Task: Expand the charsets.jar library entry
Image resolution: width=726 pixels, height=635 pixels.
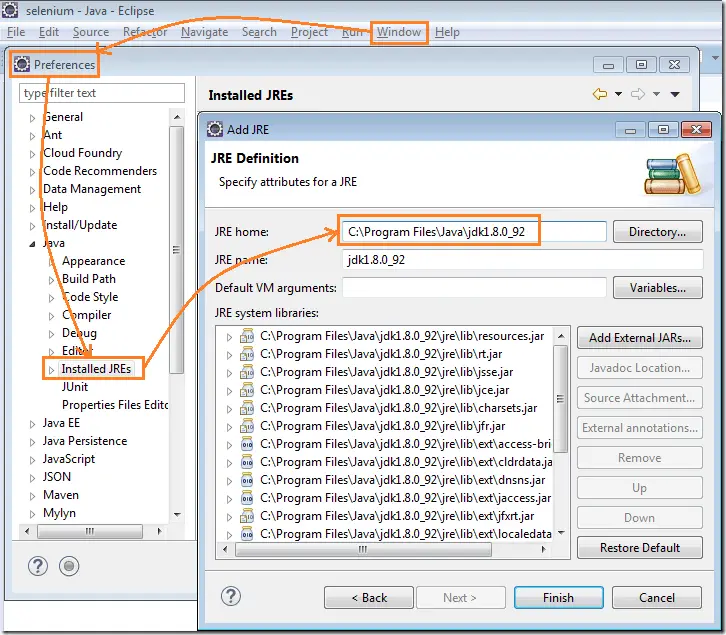Action: click(229, 409)
